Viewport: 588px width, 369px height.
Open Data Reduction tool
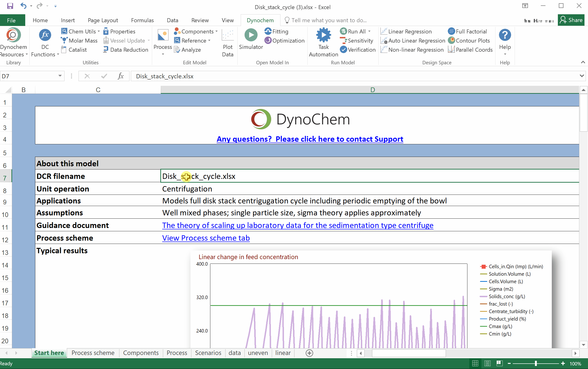pyautogui.click(x=126, y=50)
